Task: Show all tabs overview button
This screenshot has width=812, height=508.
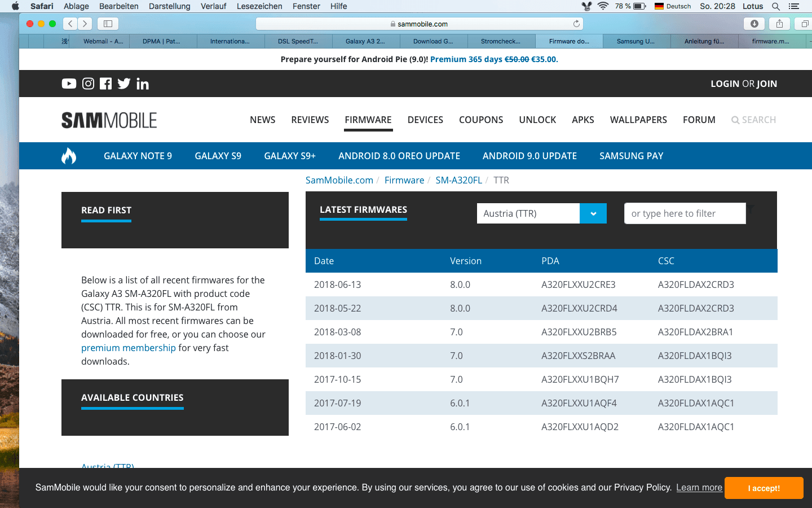Action: 805,24
